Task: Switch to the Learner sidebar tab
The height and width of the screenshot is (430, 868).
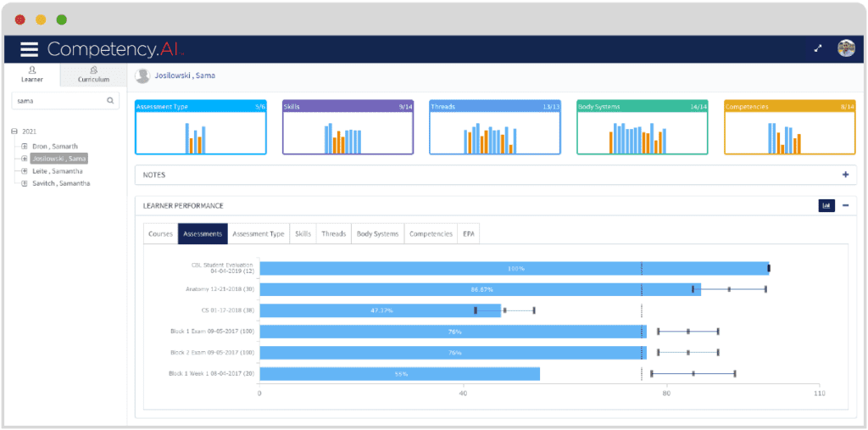Action: pos(32,75)
